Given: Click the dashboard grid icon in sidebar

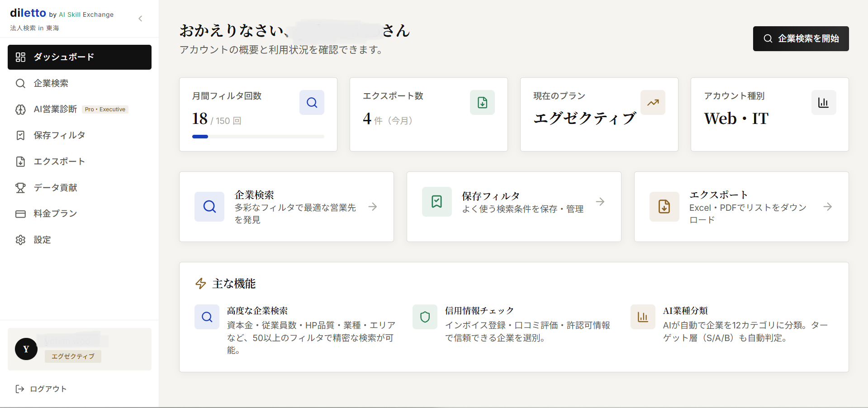Looking at the screenshot, I should click(x=20, y=57).
